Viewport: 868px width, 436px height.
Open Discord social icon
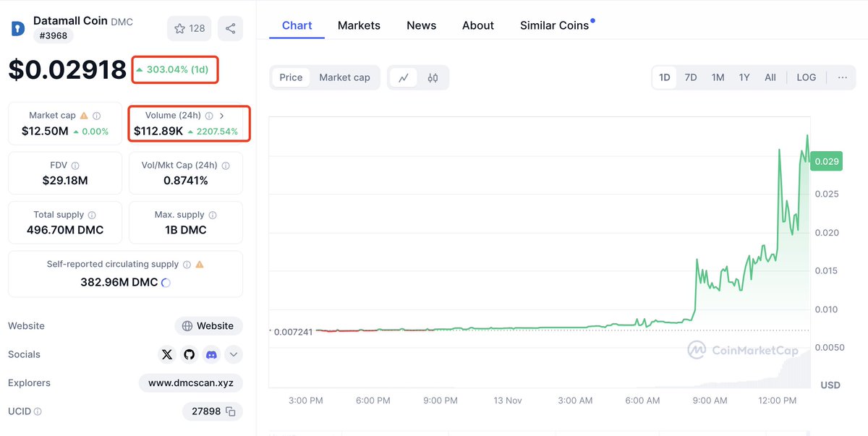pos(211,354)
